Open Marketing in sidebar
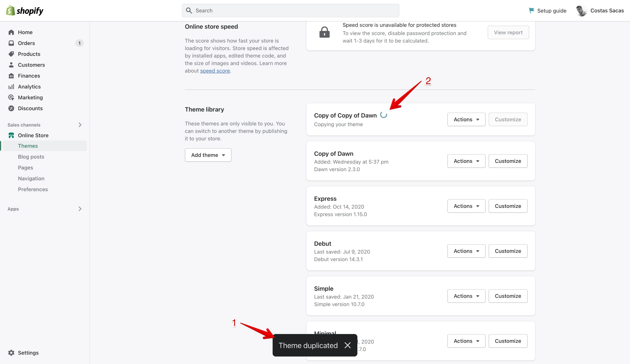Image resolution: width=630 pixels, height=364 pixels. pos(30,98)
